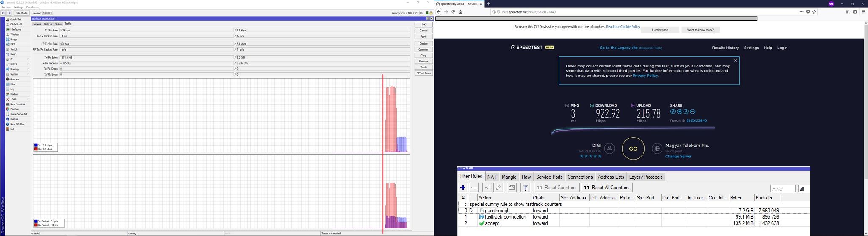The height and width of the screenshot is (236, 868).
Task: Open the Dashboard menu
Action: click(x=33, y=7)
